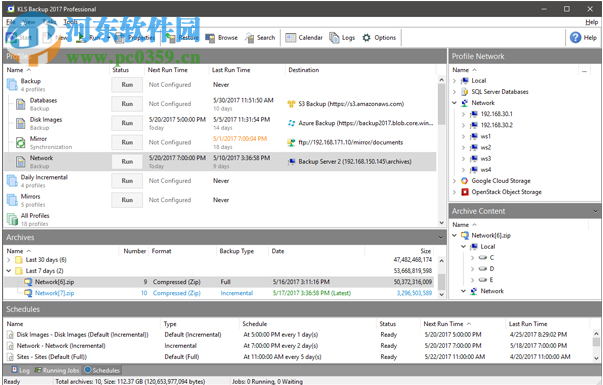Open the Help menu in menu bar

click(x=591, y=22)
